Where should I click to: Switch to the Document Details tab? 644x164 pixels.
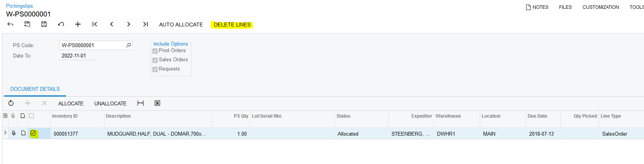35,89
